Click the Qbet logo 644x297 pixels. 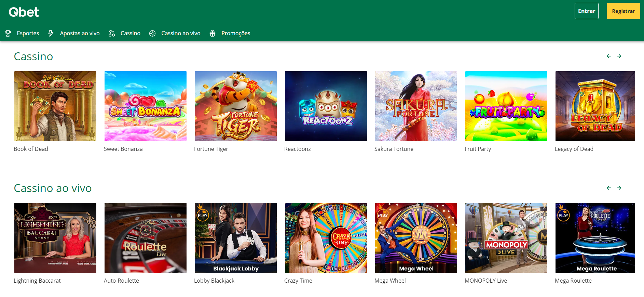click(24, 12)
